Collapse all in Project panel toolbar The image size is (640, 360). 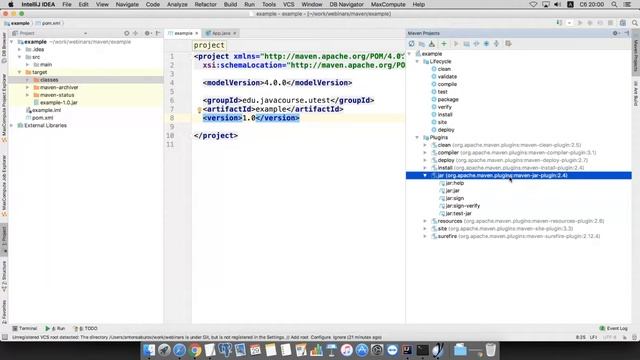tap(136, 33)
